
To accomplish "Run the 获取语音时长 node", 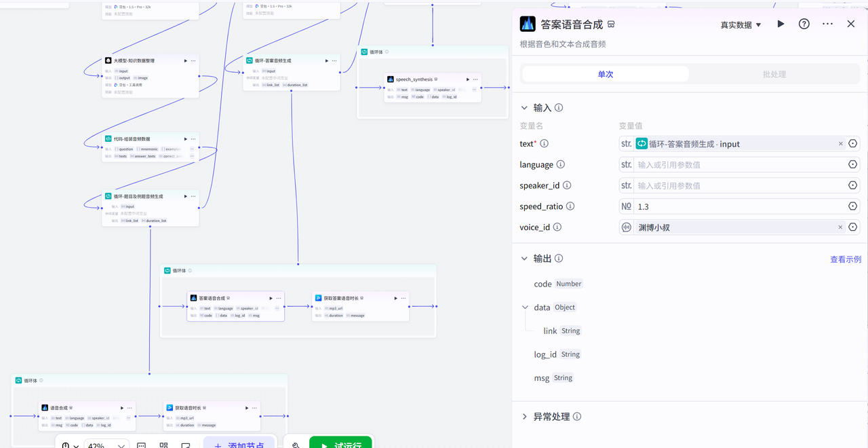I will pos(247,408).
